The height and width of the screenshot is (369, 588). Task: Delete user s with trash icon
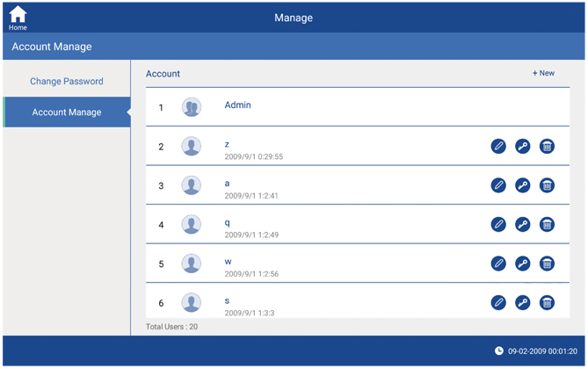tap(547, 302)
